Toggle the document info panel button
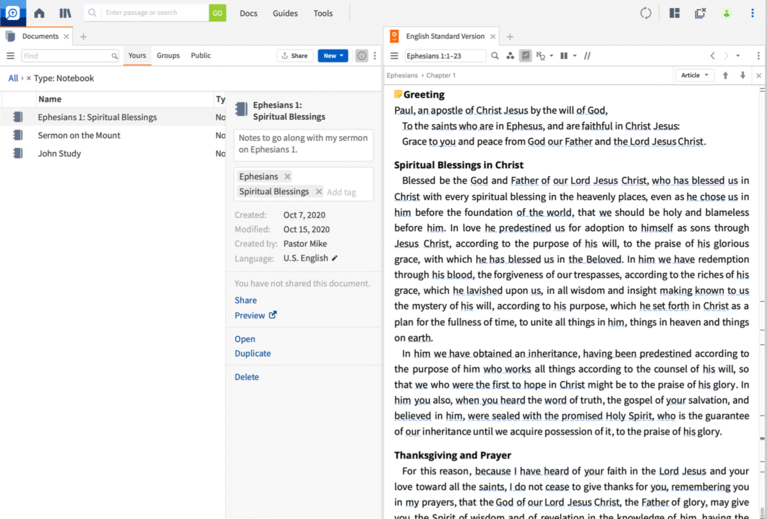 pyautogui.click(x=362, y=56)
